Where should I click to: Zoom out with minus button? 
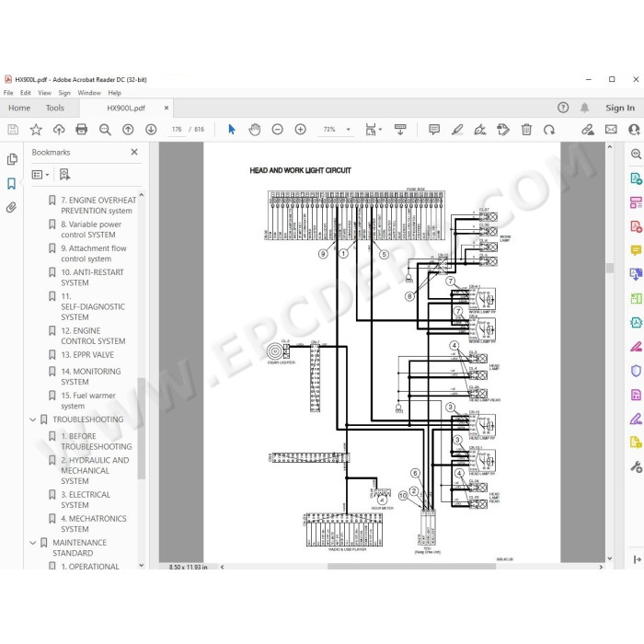278,130
